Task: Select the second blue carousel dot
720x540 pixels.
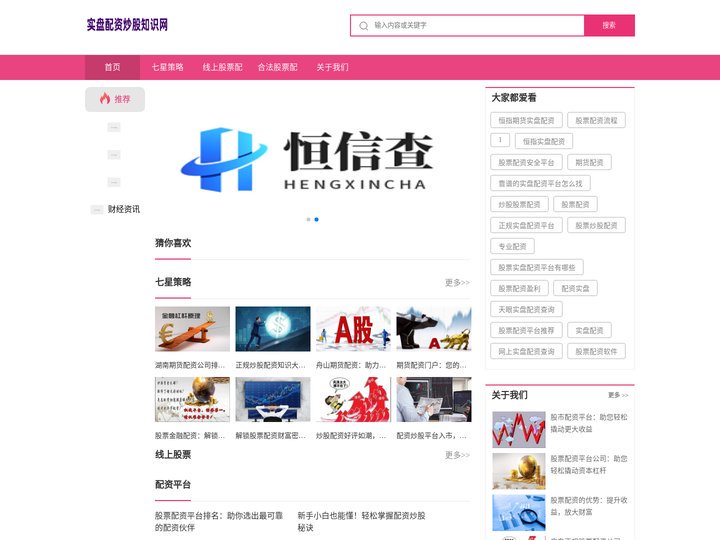Action: 316,219
